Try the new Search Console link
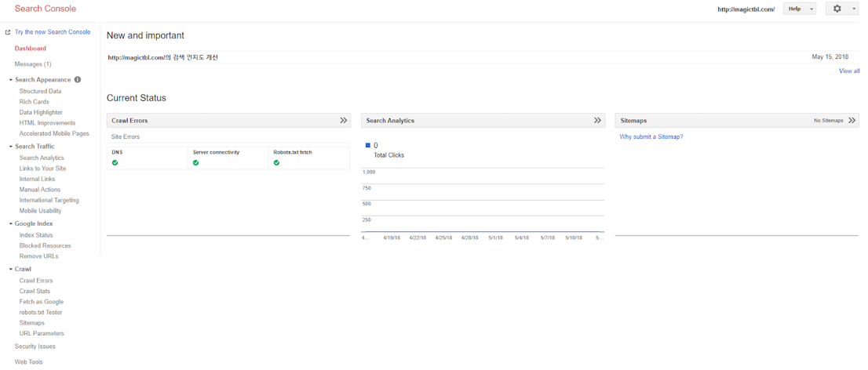 click(x=52, y=32)
